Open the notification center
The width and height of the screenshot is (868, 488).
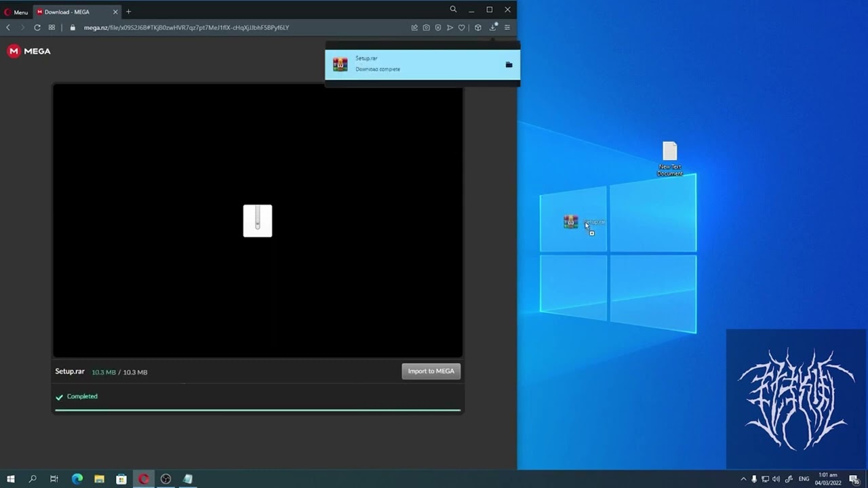(854, 479)
